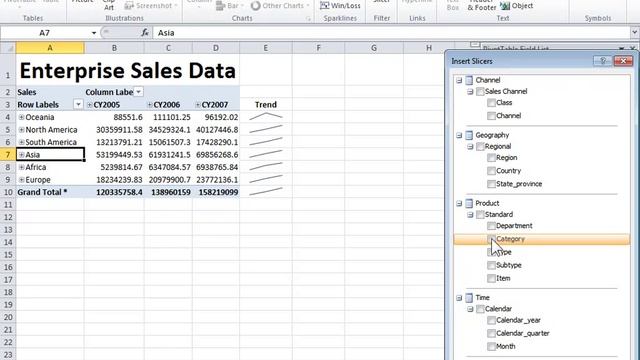Insert a Bar chart

230,6
